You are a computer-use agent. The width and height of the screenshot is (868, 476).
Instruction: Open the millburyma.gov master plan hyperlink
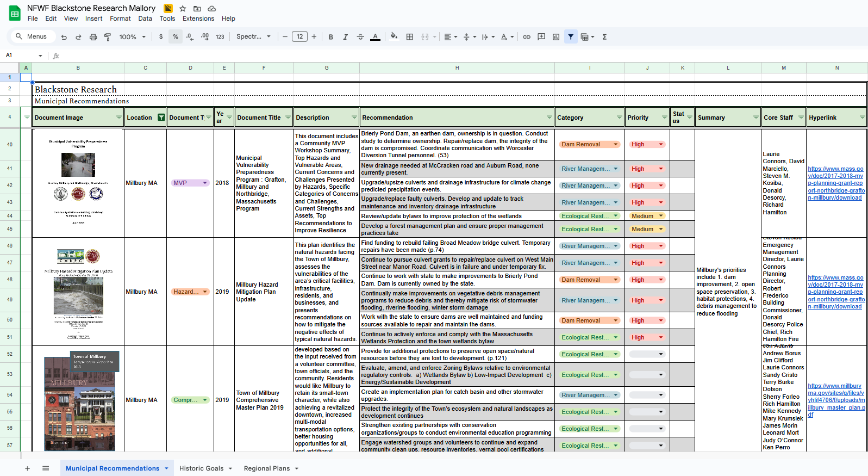coord(836,400)
